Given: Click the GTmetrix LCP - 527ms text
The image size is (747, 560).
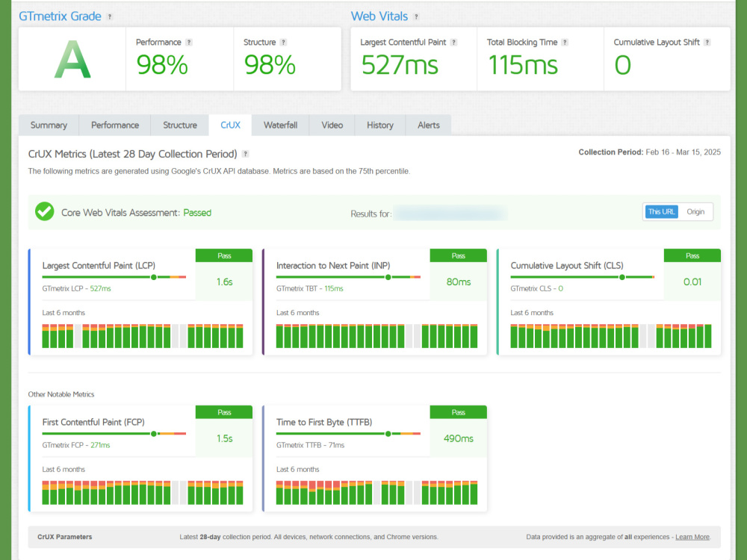Looking at the screenshot, I should click(x=77, y=288).
